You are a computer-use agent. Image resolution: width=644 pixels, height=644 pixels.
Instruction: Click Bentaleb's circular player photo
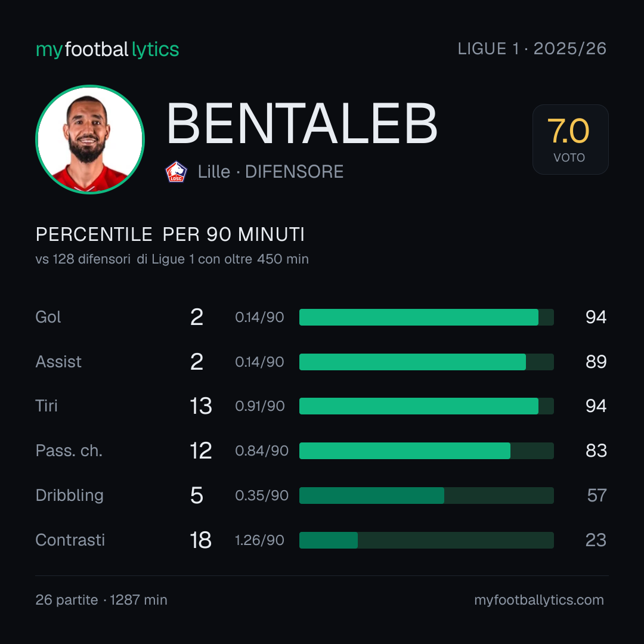click(90, 139)
